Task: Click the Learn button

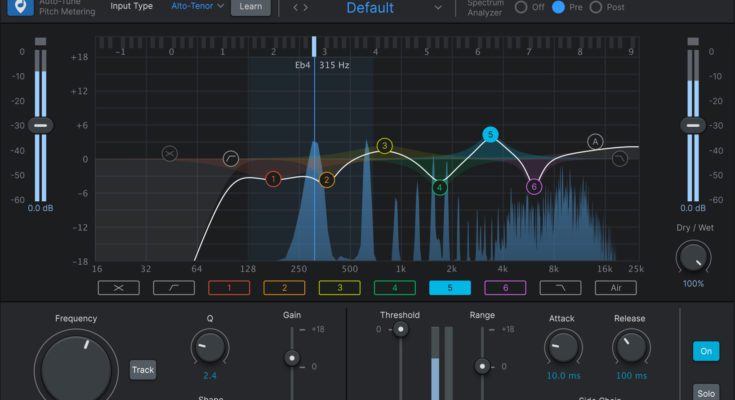Action: pos(251,7)
